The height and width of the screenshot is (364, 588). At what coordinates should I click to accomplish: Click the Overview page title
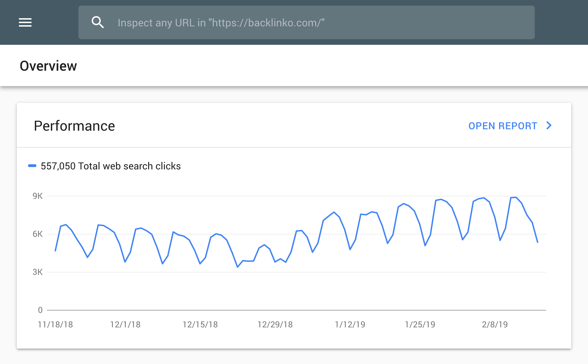tap(48, 66)
